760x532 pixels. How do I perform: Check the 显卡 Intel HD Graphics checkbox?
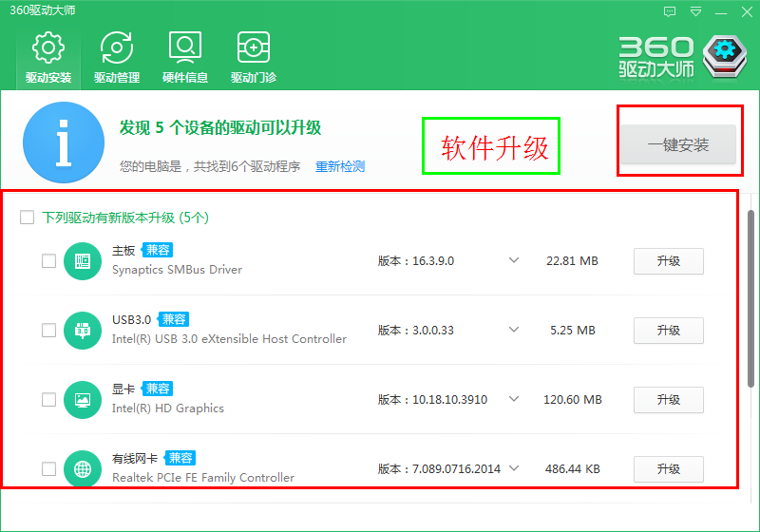pyautogui.click(x=48, y=399)
